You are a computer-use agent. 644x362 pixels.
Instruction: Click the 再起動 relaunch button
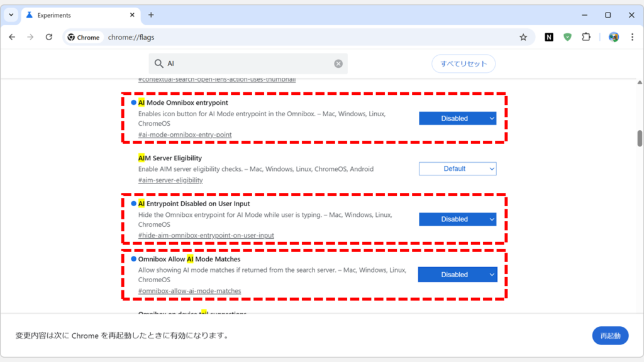pos(609,335)
